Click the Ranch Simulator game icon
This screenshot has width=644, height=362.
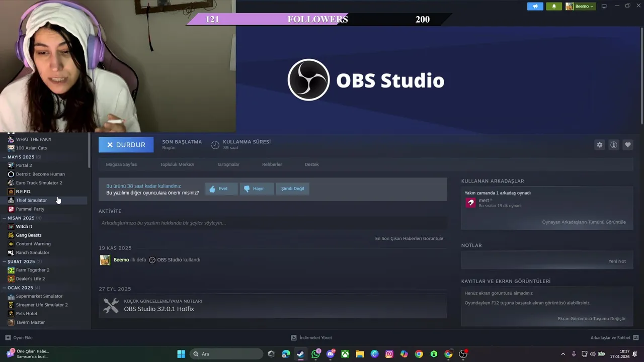pos(11,253)
